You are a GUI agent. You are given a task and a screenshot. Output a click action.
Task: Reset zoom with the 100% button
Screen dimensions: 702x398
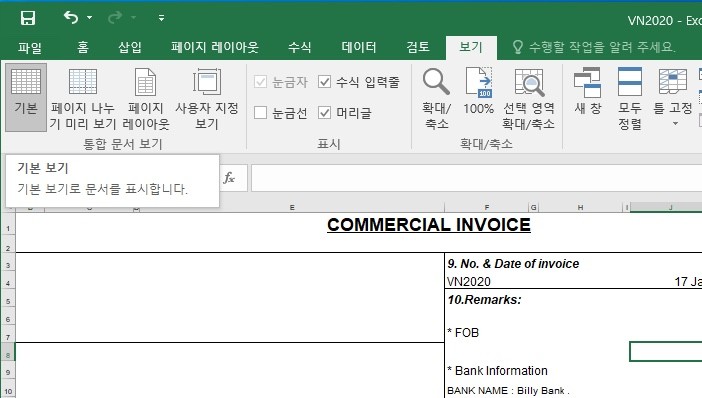[x=479, y=91]
